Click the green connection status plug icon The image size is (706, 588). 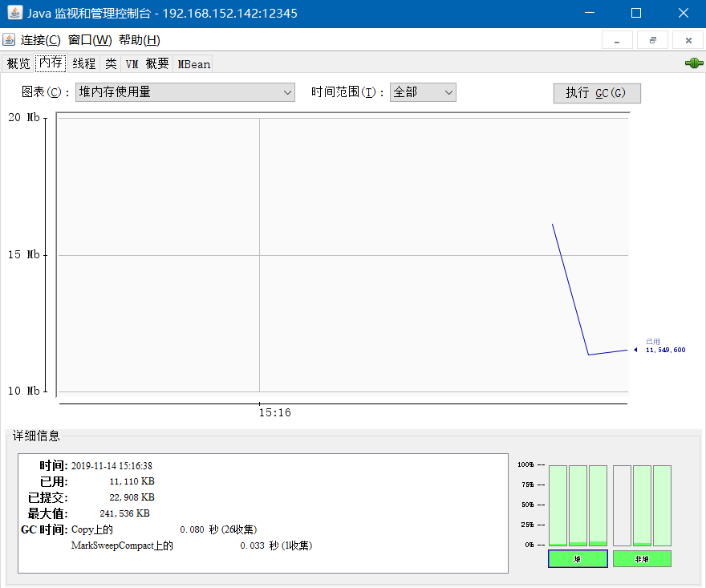(692, 63)
